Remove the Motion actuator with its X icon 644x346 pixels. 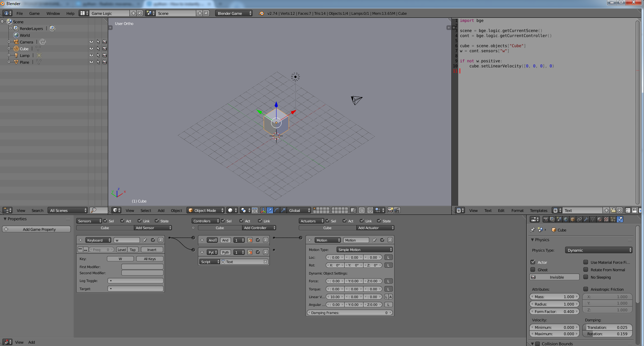click(x=390, y=240)
